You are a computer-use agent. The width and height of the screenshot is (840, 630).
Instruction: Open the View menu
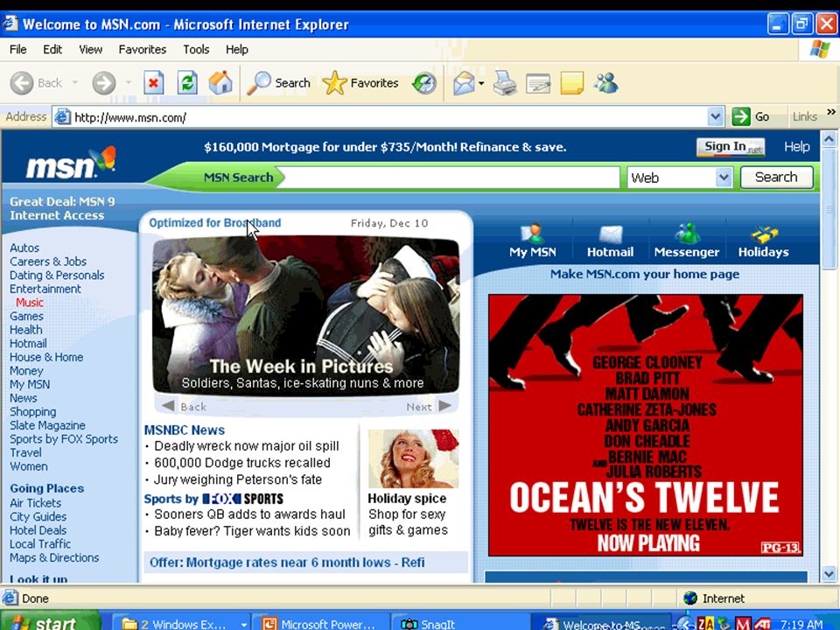90,49
